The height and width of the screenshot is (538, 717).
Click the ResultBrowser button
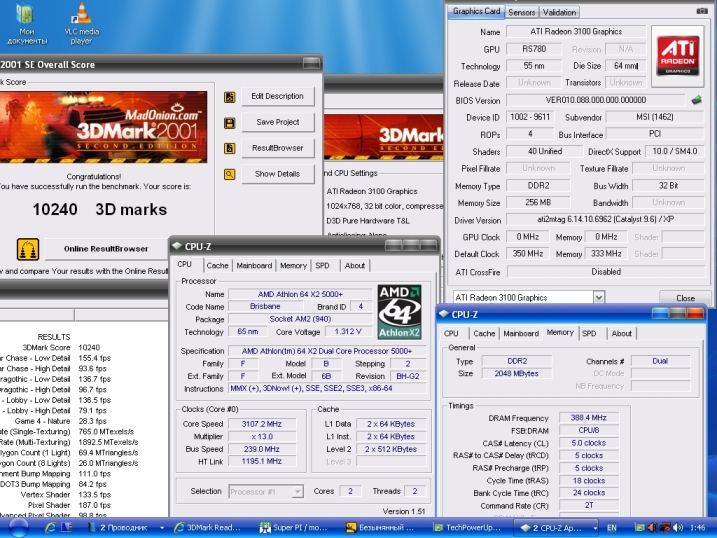278,148
